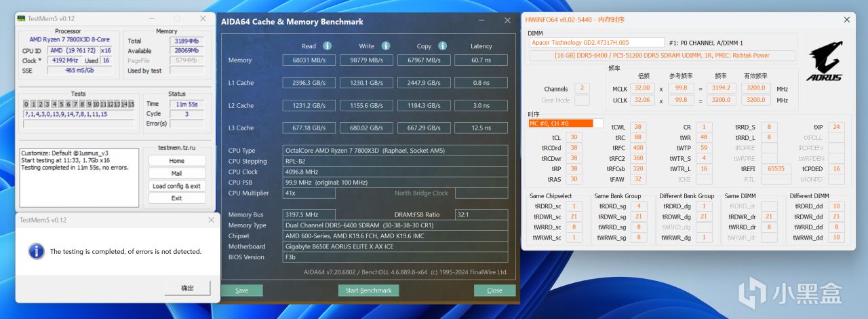Click the blue info icon in TestMem5 dialog
Screen dimensions: 868x319
[36, 251]
